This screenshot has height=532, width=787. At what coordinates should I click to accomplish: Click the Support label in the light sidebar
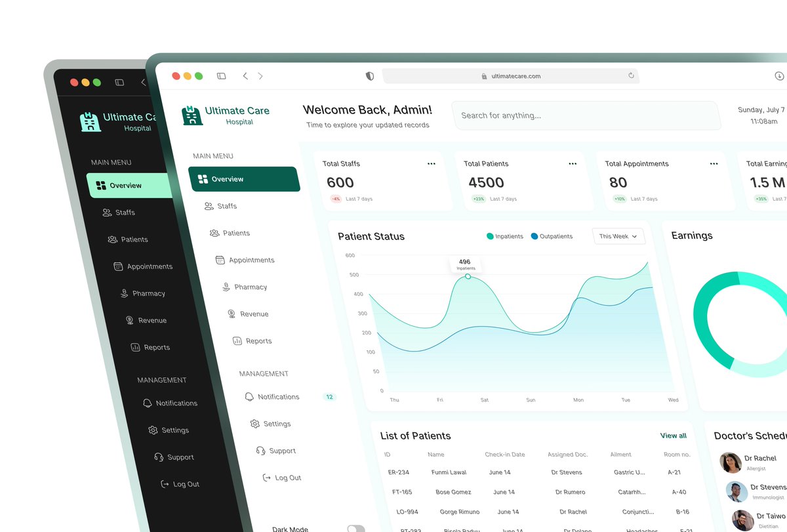(x=283, y=451)
